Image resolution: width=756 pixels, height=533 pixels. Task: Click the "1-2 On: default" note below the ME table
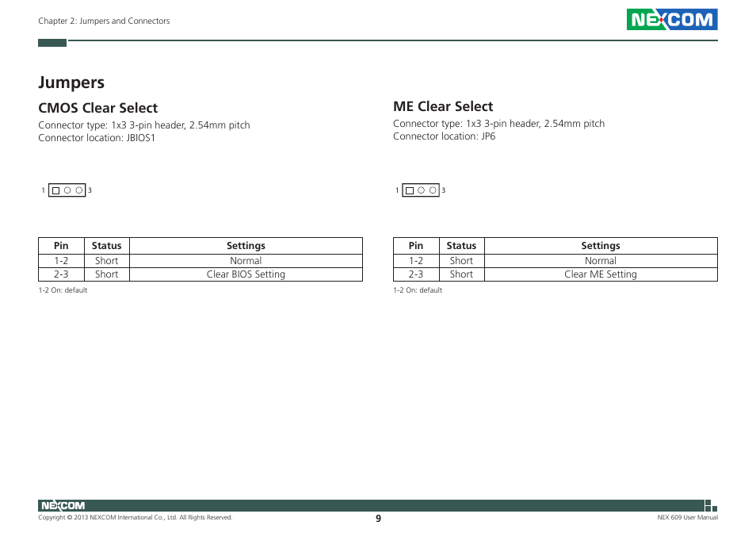point(418,290)
